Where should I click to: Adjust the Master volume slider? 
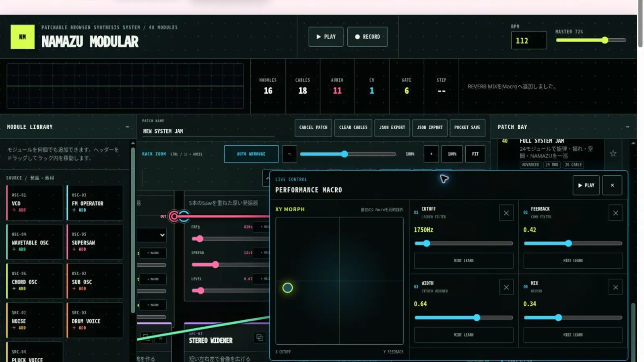(591, 40)
